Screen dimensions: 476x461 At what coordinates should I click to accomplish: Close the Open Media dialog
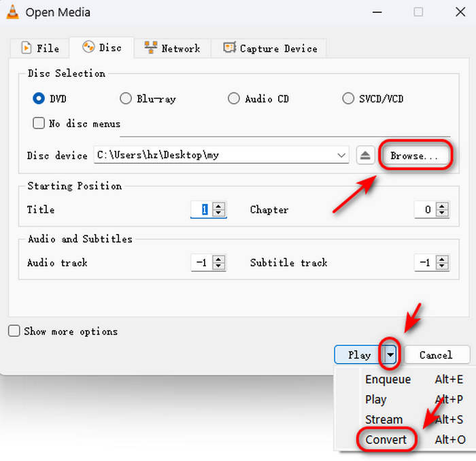tap(460, 12)
